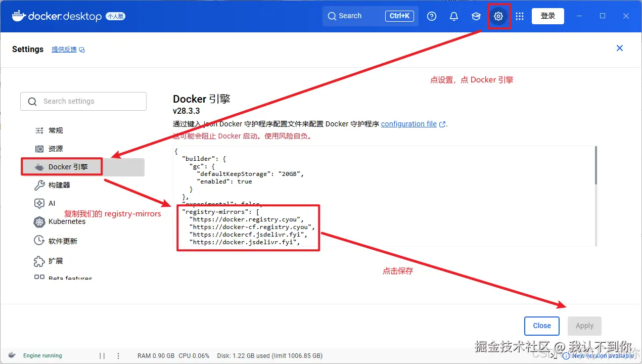Click the whale icon in status bar
The image size is (642, 364).
point(12,355)
